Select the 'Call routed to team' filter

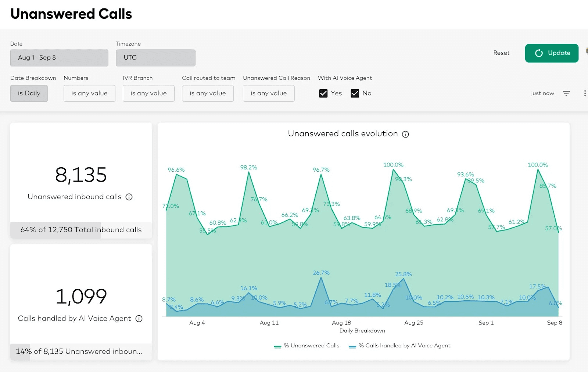(x=208, y=93)
